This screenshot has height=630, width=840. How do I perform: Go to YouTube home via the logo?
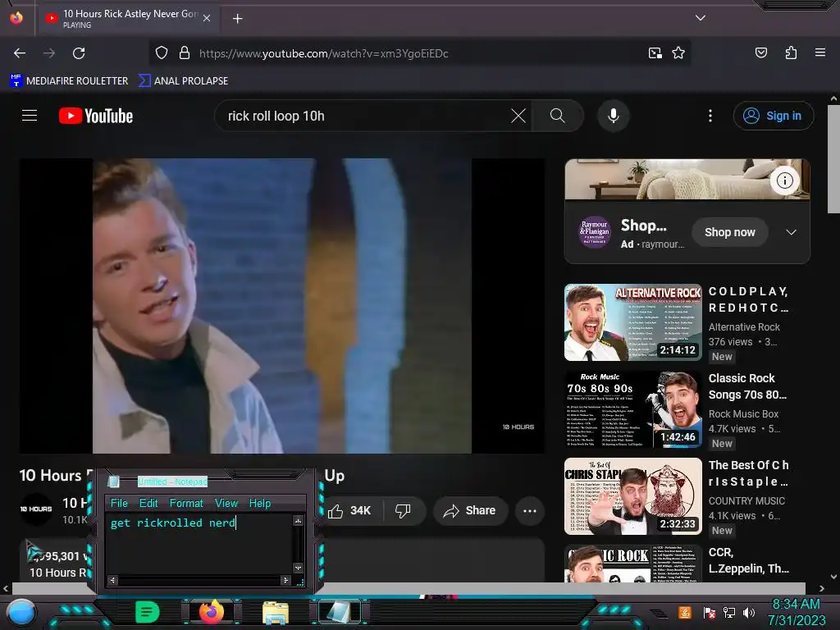point(96,116)
